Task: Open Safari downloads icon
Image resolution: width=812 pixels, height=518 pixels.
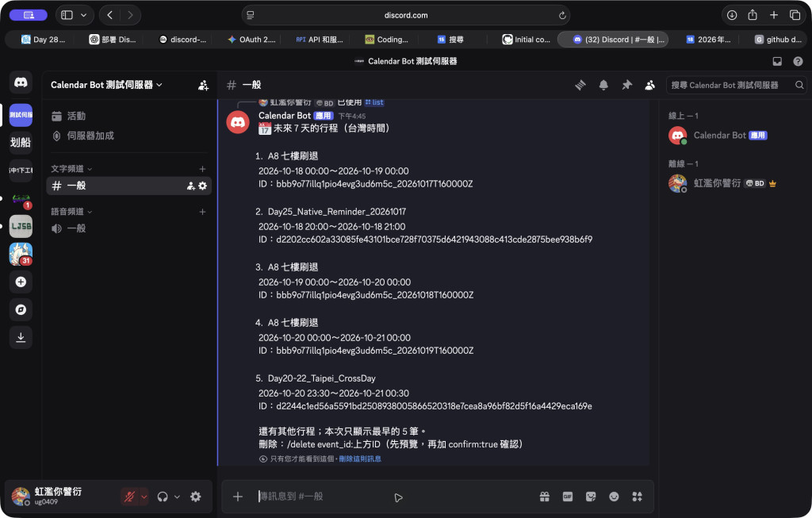Action: (x=732, y=15)
